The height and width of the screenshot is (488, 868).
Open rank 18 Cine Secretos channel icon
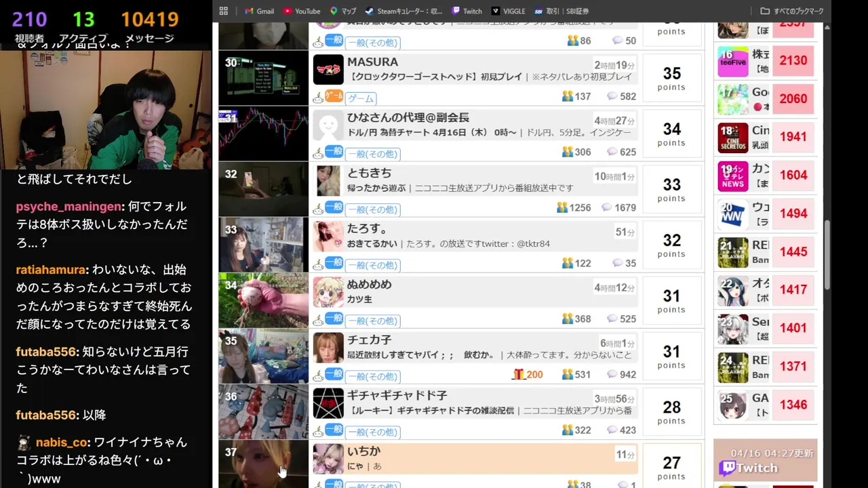pos(733,138)
